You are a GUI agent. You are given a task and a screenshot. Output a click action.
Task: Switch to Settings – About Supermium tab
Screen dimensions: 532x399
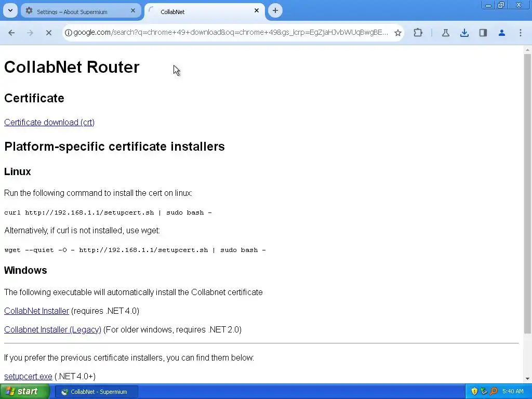(x=81, y=11)
